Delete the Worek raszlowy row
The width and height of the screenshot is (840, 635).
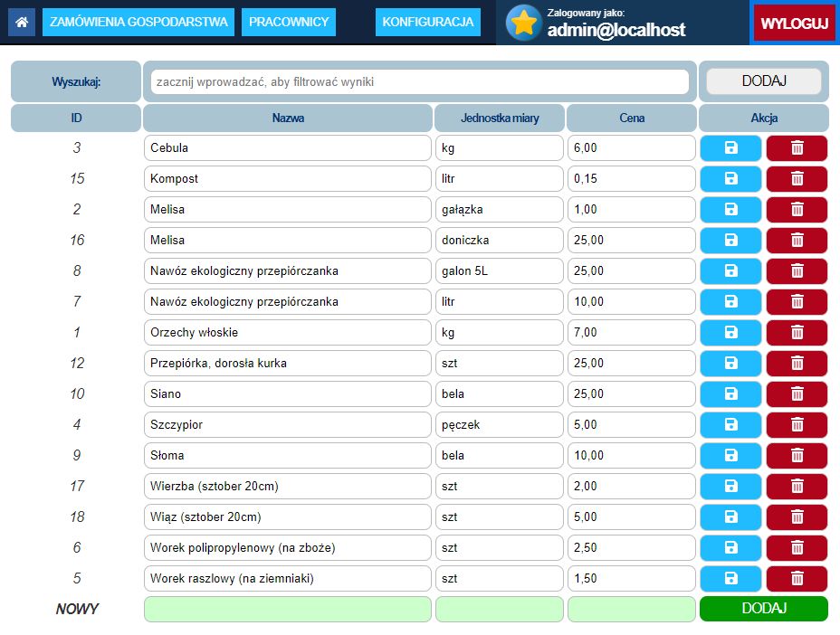coord(797,579)
